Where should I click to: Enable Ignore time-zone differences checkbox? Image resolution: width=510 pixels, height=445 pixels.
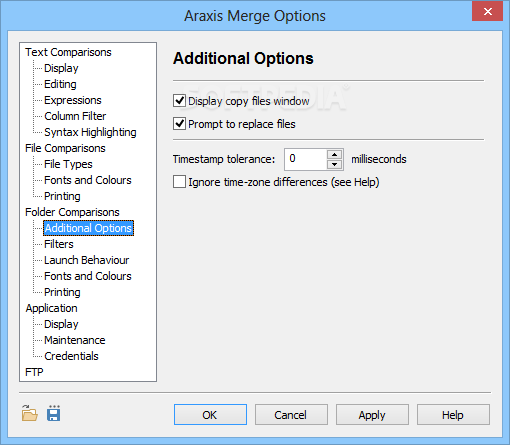pos(179,182)
